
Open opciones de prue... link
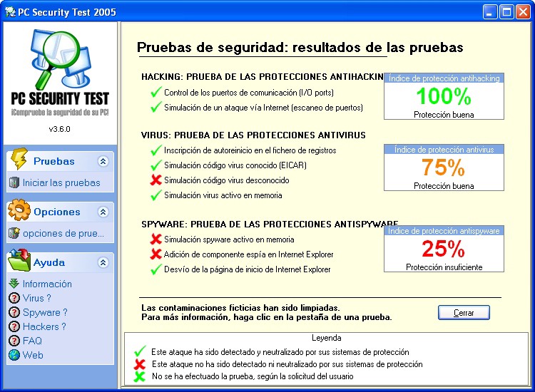click(63, 233)
